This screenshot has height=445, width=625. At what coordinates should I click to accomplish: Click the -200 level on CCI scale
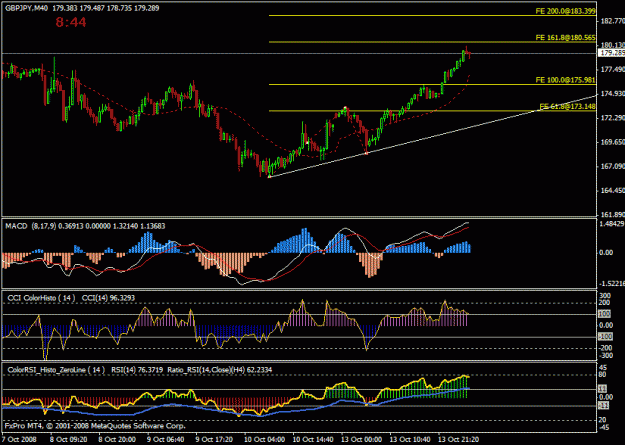[x=607, y=348]
